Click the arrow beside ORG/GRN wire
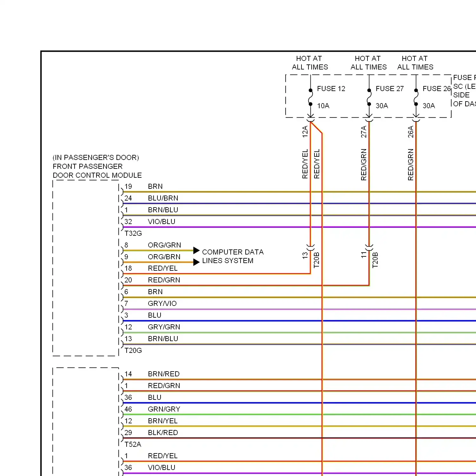This screenshot has height=476, width=476. pyautogui.click(x=196, y=251)
